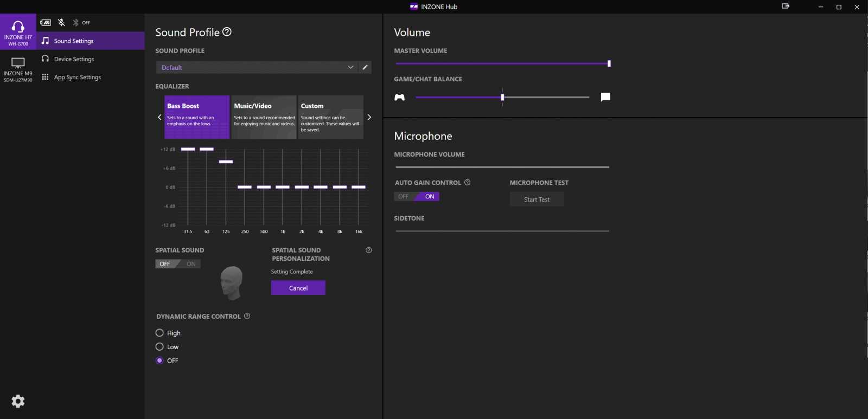This screenshot has width=868, height=419.
Task: Open App Sync Settings menu
Action: coord(91,77)
